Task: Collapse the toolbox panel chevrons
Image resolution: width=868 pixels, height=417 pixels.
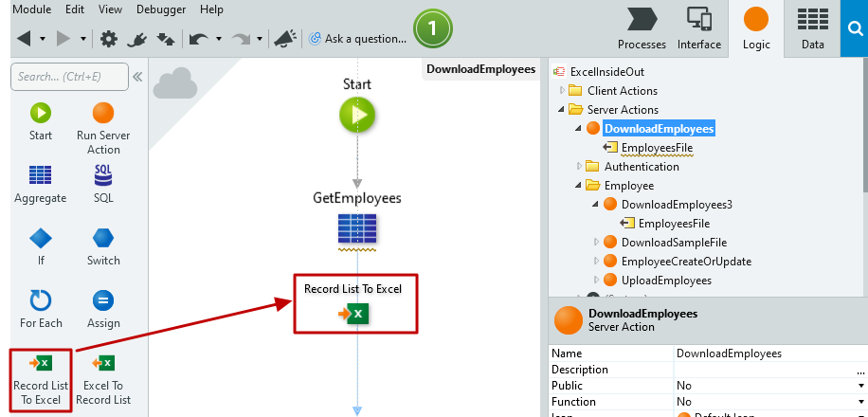Action: coord(137,77)
